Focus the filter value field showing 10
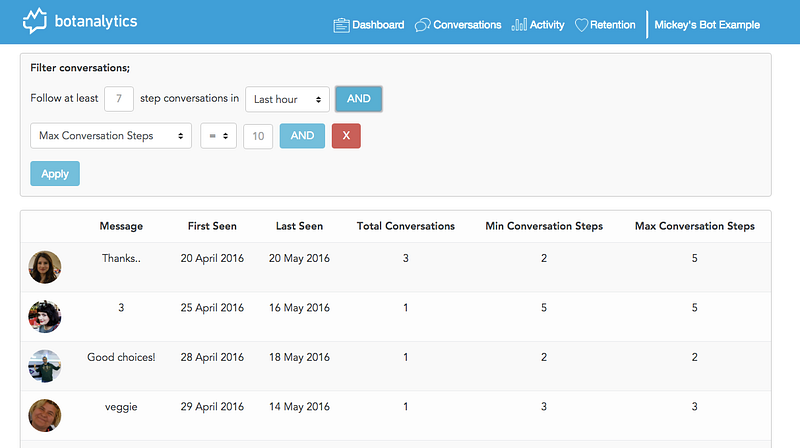Image resolution: width=800 pixels, height=448 pixels. tap(257, 136)
